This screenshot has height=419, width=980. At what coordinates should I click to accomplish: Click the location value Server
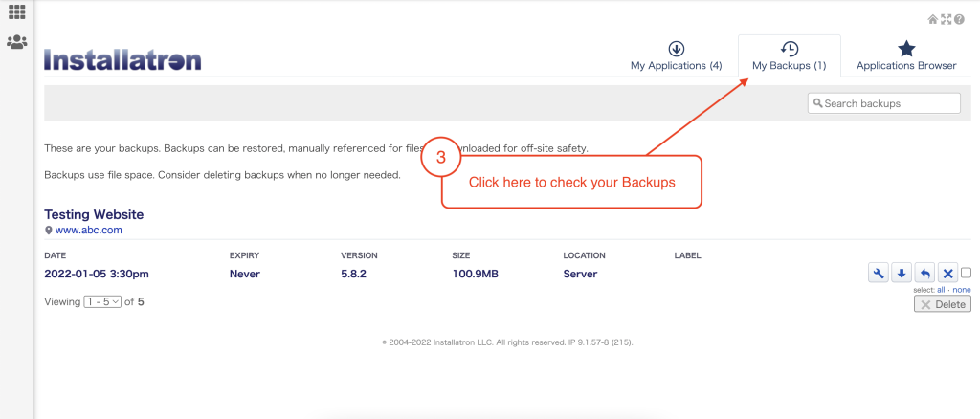click(x=580, y=274)
